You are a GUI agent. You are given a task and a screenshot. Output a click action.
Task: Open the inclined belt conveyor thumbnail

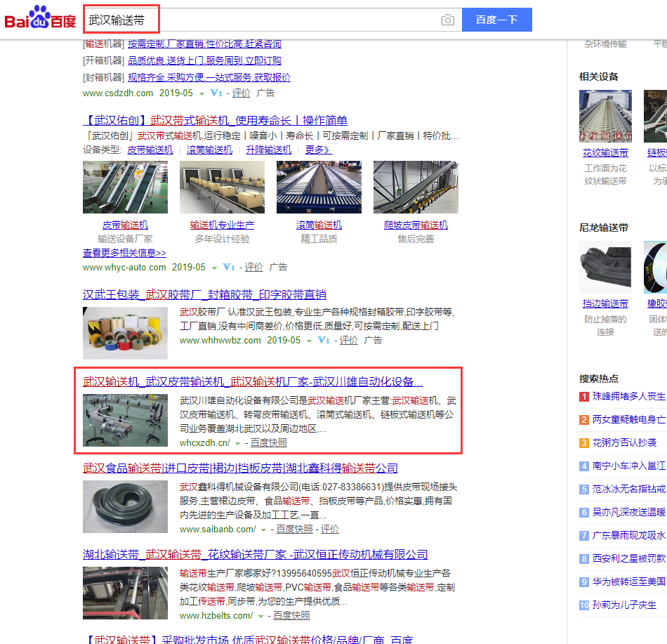click(125, 187)
